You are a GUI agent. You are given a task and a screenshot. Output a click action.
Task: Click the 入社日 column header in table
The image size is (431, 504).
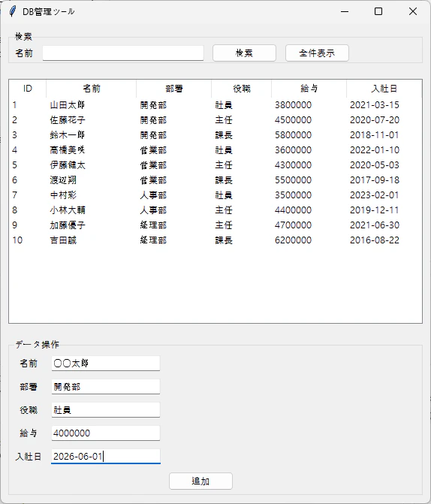[x=384, y=89]
